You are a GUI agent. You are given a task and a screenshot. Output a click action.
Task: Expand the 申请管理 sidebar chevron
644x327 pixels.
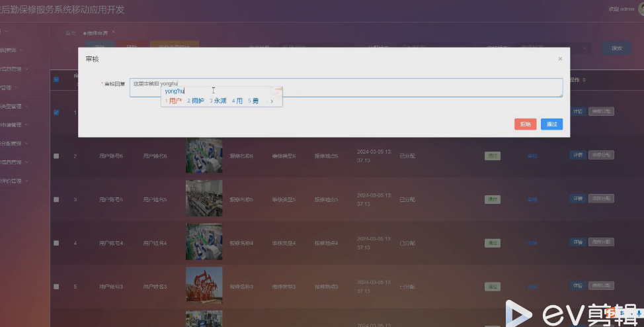[x=26, y=124]
